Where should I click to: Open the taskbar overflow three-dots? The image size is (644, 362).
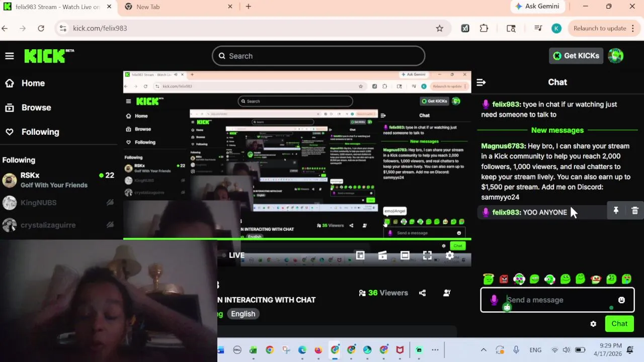coord(435,350)
